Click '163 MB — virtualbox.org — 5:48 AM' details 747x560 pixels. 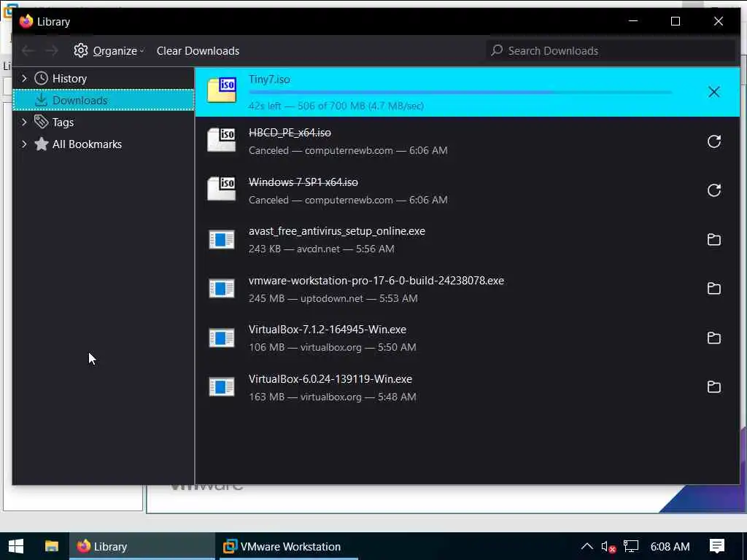pyautogui.click(x=333, y=397)
